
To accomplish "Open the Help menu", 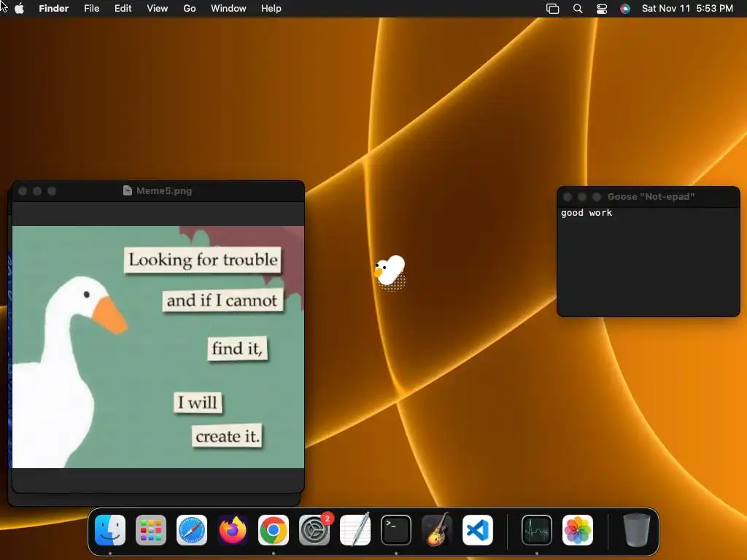I will 271,8.
